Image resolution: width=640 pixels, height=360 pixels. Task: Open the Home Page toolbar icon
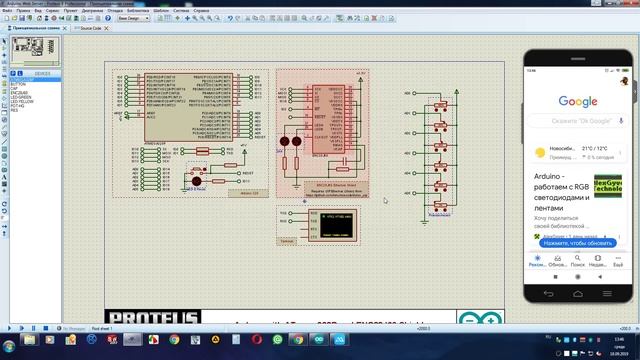pos(39,18)
